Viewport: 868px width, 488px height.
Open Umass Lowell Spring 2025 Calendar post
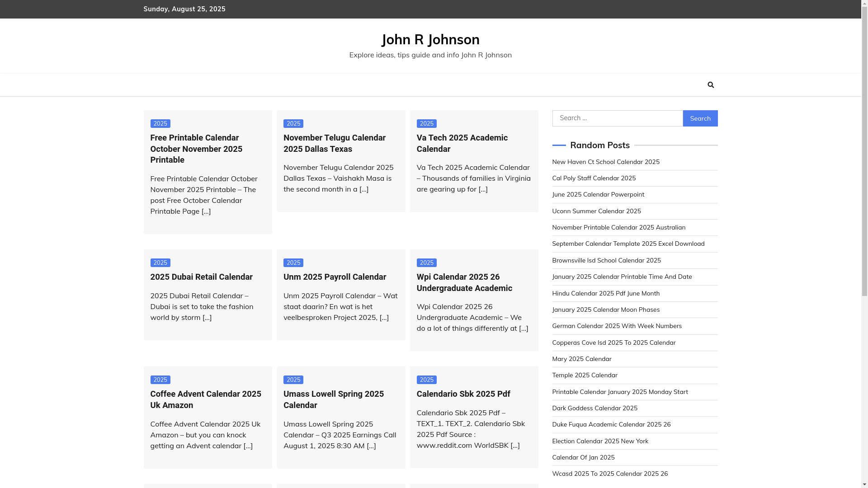point(334,399)
